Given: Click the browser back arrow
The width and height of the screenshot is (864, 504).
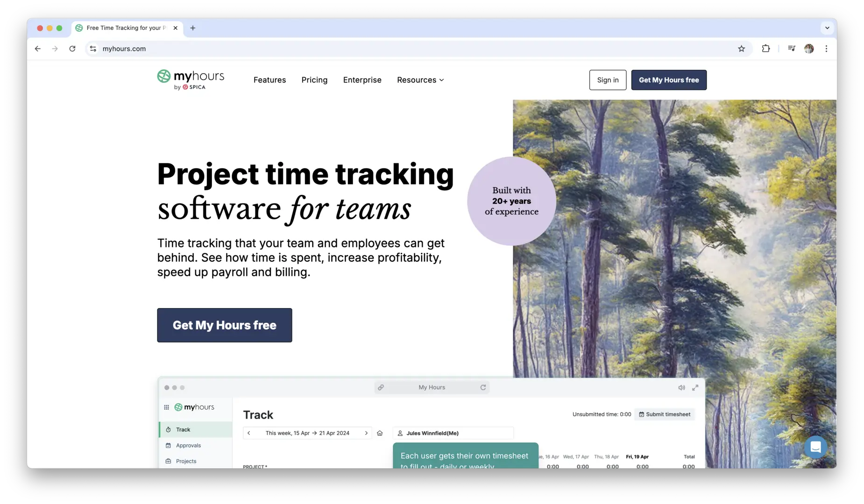Looking at the screenshot, I should tap(38, 49).
